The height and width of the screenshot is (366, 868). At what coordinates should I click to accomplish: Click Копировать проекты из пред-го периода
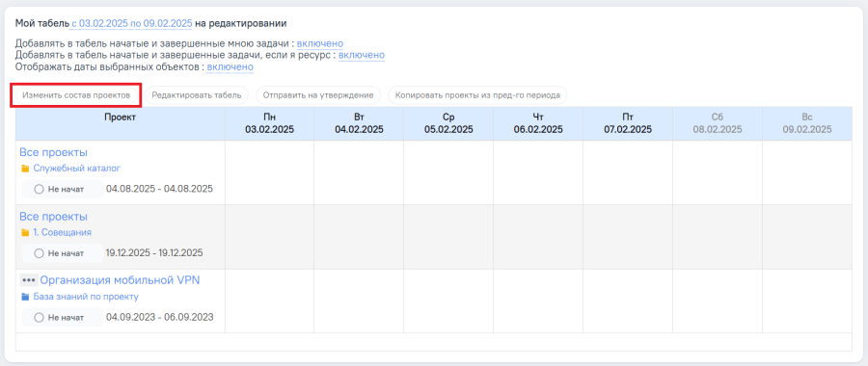tap(477, 95)
